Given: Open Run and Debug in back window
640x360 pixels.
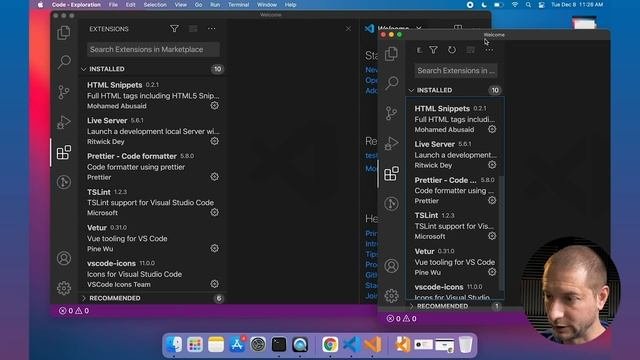Looking at the screenshot, I should pos(64,122).
